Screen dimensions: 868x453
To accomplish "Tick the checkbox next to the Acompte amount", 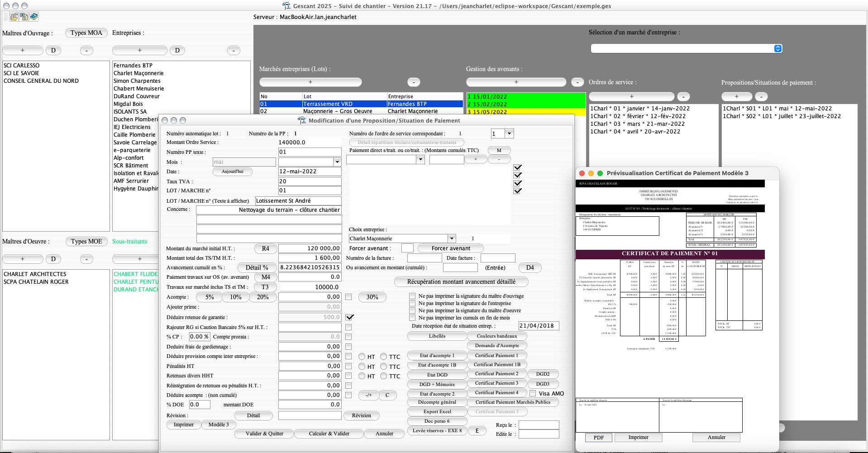I will [x=348, y=297].
